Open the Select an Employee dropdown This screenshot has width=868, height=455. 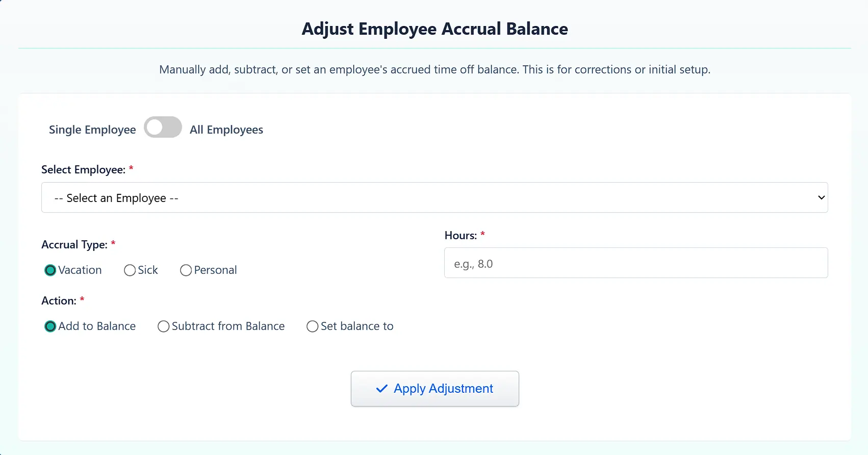pyautogui.click(x=434, y=197)
